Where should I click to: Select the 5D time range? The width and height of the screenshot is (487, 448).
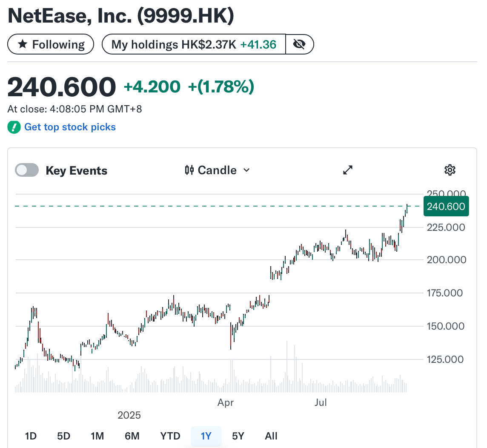pyautogui.click(x=64, y=436)
